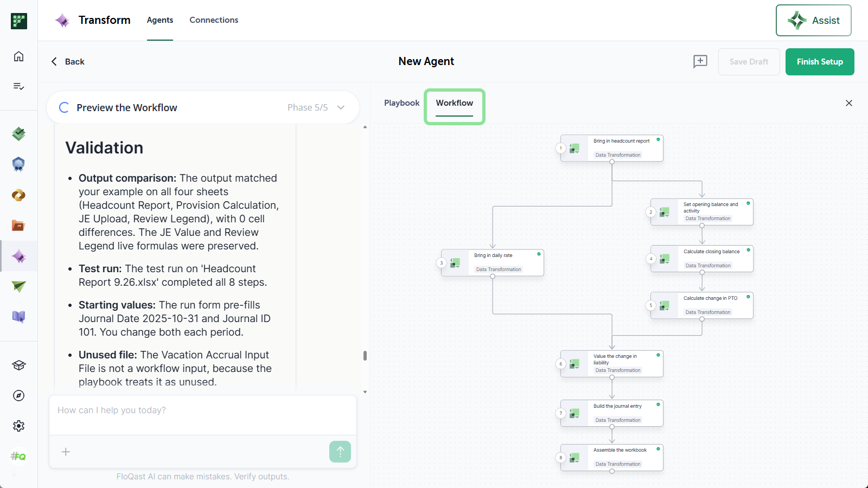This screenshot has height=488, width=868.
Task: Close the workflow panel with X
Action: click(x=849, y=103)
